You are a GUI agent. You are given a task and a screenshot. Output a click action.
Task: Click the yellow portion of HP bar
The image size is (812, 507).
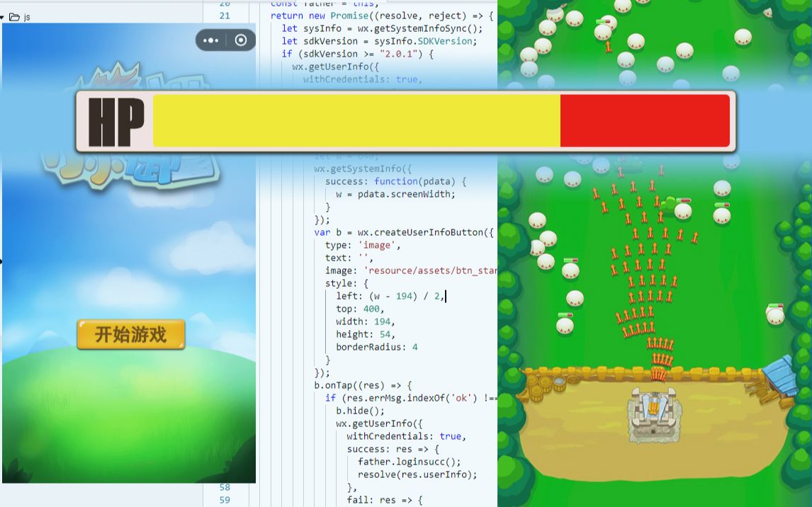[x=356, y=121]
